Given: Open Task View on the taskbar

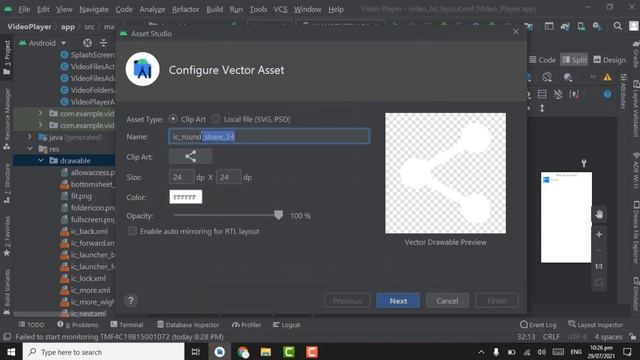Looking at the screenshot, I should point(196,352).
